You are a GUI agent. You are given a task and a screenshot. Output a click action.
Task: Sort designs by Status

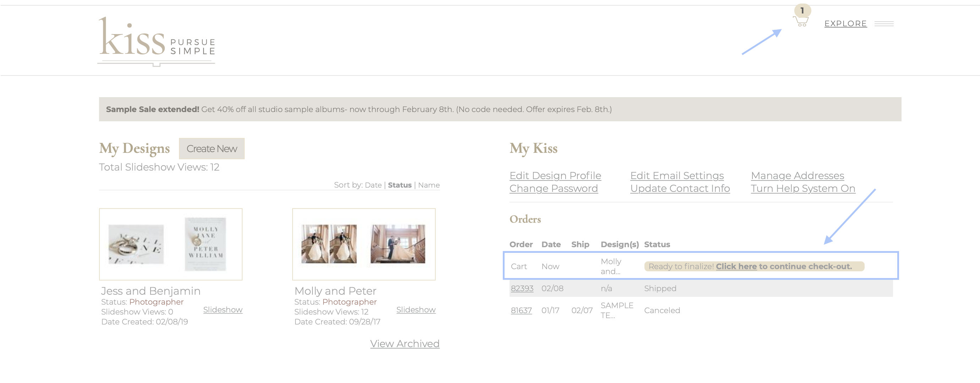click(399, 185)
